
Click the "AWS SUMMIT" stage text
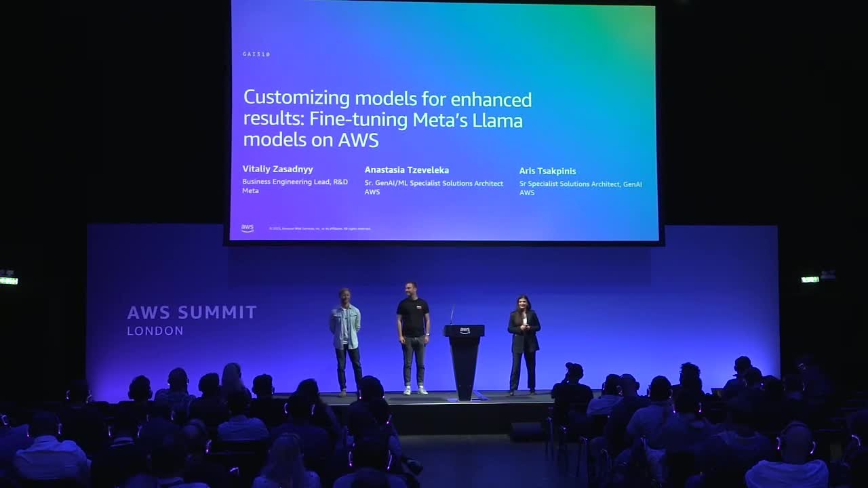(x=192, y=312)
